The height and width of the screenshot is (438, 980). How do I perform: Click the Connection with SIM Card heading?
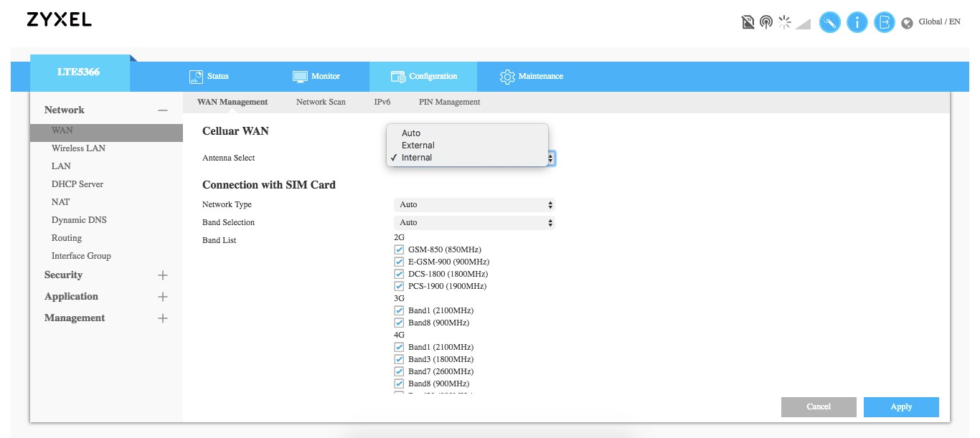click(x=269, y=185)
